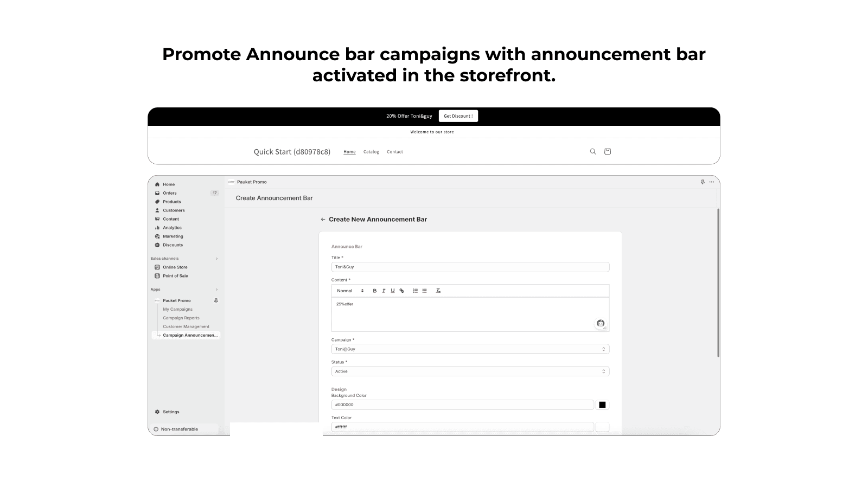
Task: Open the storefront cart icon
Action: [x=608, y=152]
